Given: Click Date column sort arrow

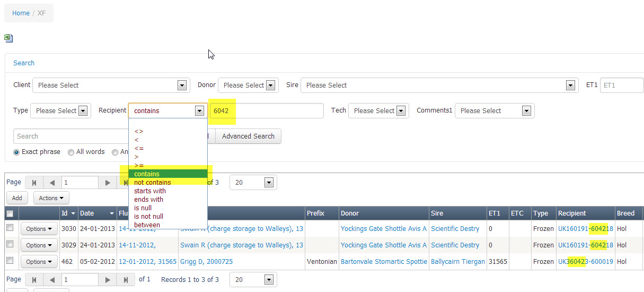Looking at the screenshot, I should (112, 213).
